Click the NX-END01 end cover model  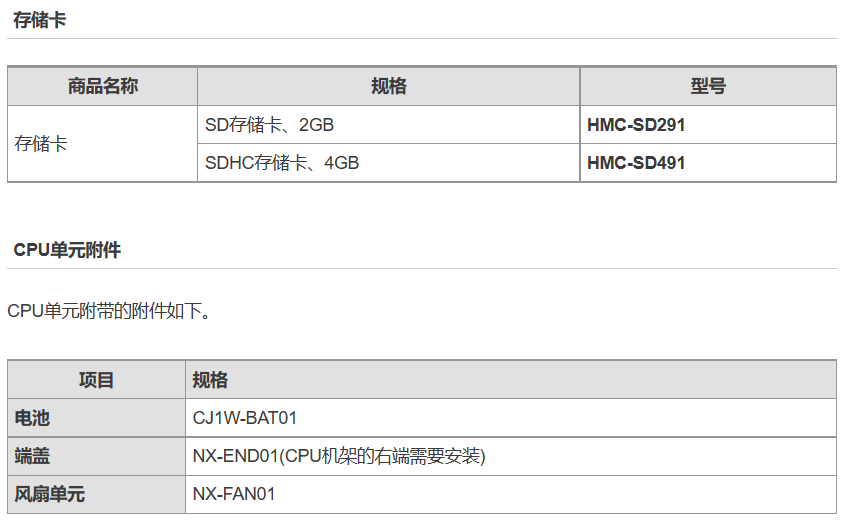coord(234,456)
